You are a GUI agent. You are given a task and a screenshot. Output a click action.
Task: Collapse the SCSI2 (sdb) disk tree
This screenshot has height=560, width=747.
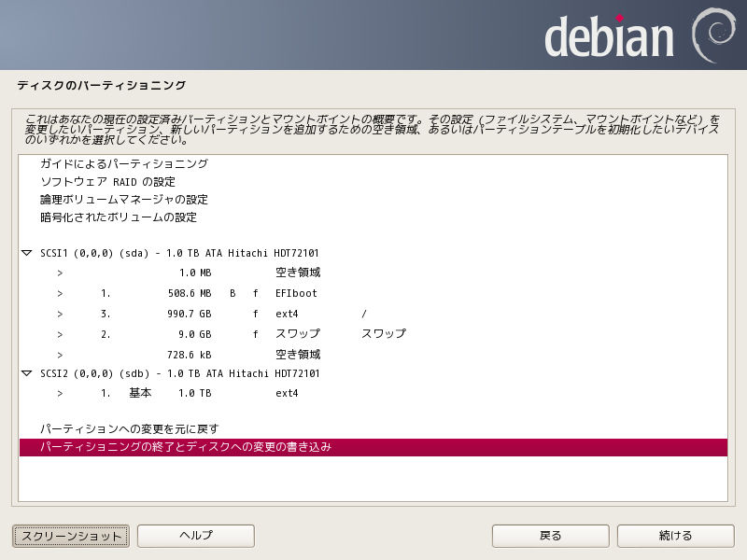(x=26, y=373)
